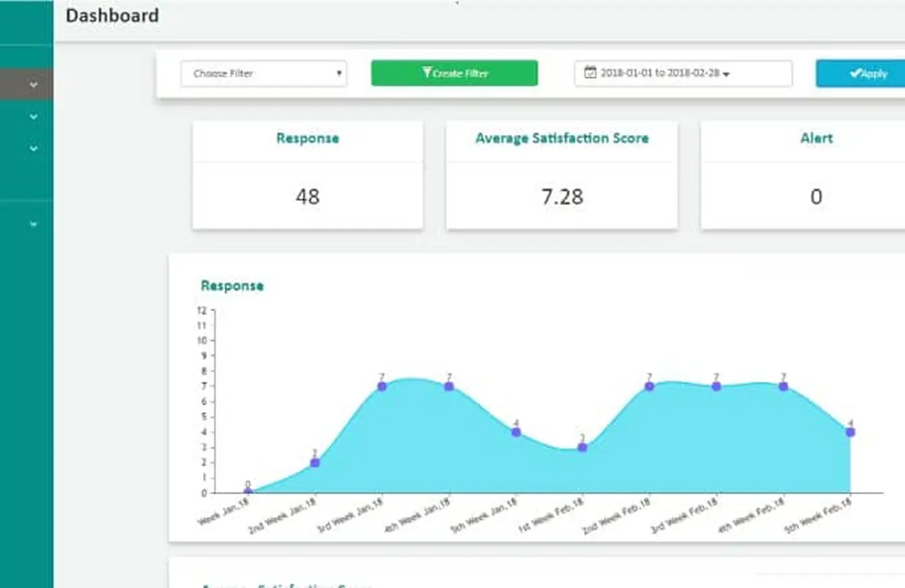905x588 pixels.
Task: Click the checkmark icon on Apply button
Action: (854, 73)
